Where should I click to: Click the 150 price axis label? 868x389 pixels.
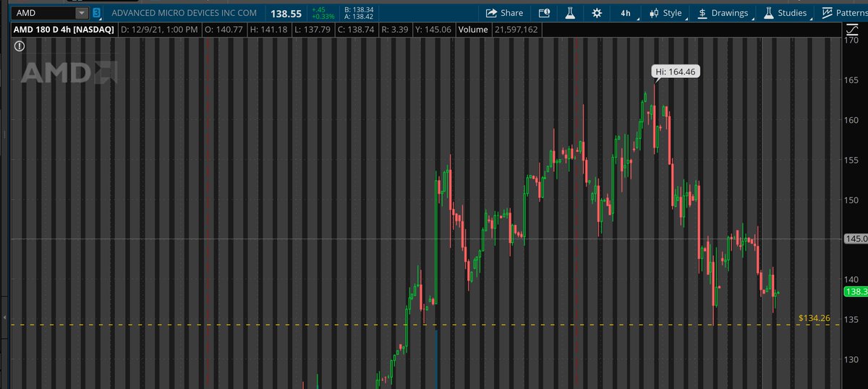coord(852,200)
